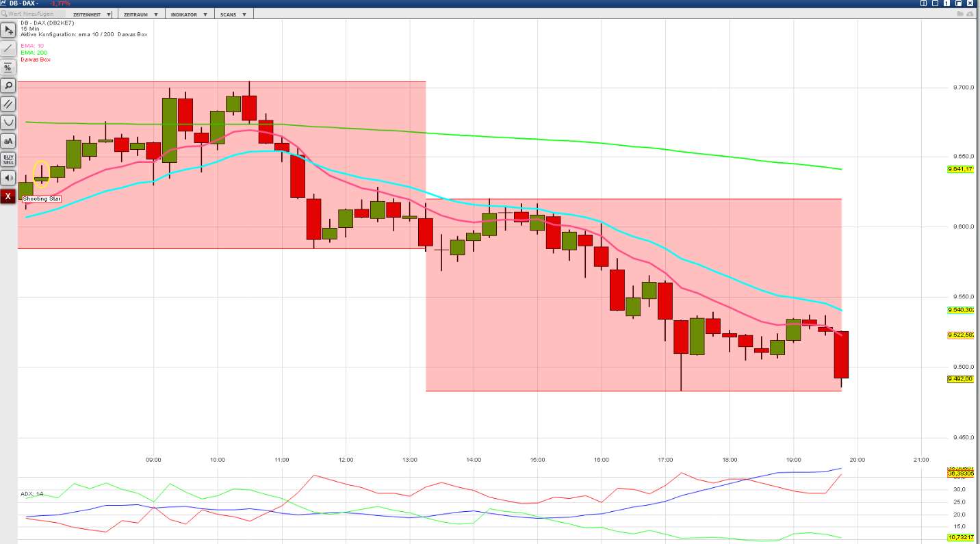Open the INDIKATOR dropdown menu

pyautogui.click(x=188, y=14)
